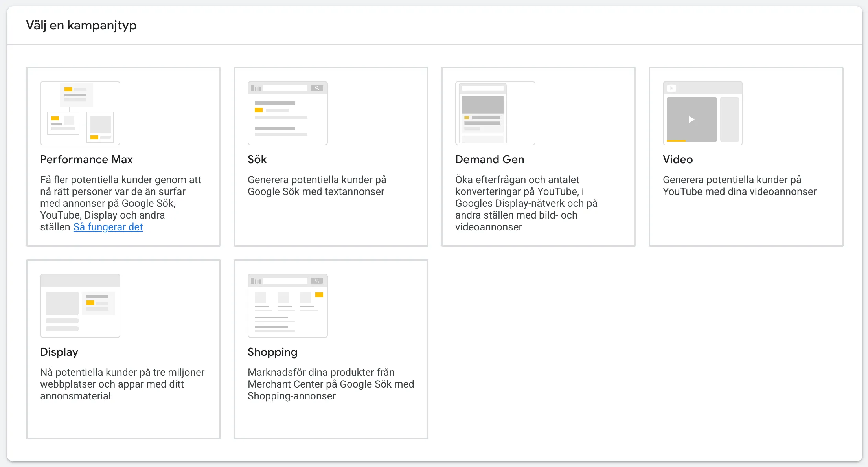Image resolution: width=868 pixels, height=467 pixels.
Task: Select the Video campaign card
Action: tap(746, 157)
